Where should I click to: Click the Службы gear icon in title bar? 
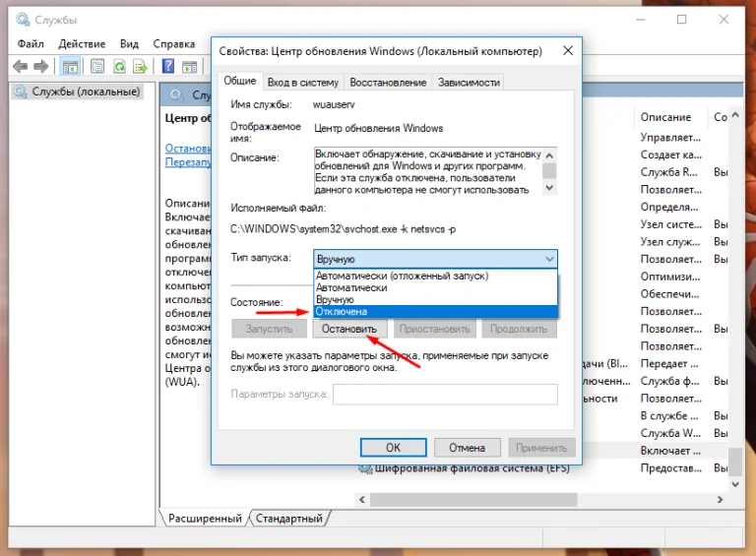point(23,20)
